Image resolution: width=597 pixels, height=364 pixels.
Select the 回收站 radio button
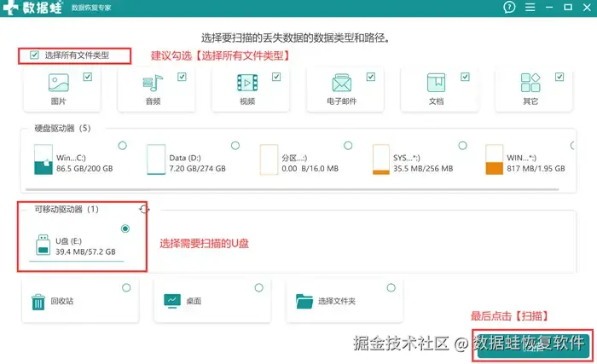click(x=126, y=288)
